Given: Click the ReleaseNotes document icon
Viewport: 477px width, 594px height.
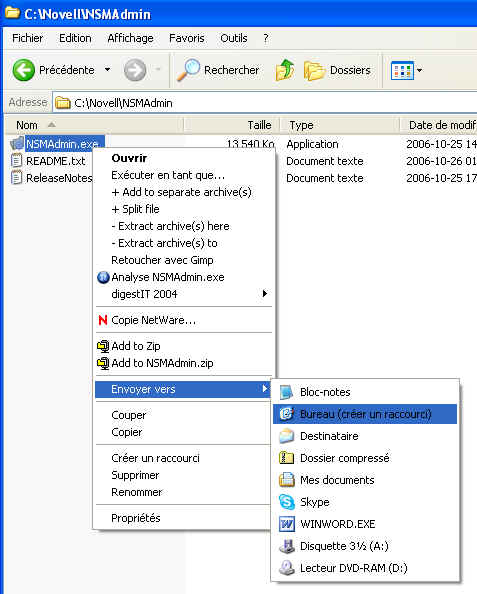Looking at the screenshot, I should [16, 178].
